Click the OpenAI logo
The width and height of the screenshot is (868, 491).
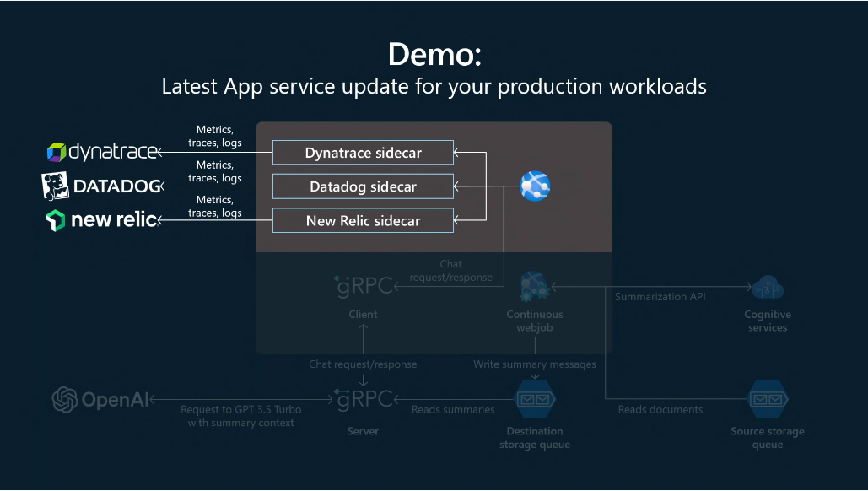tap(100, 399)
